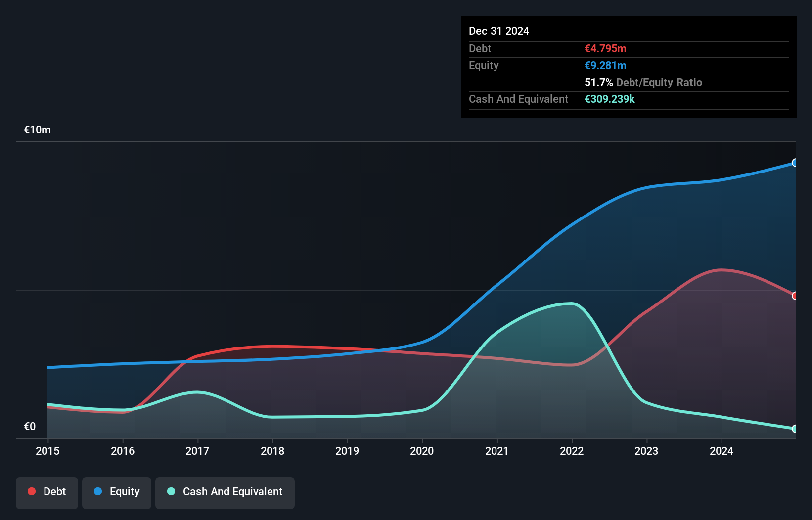Click the 2020 label on the x-axis
Image resolution: width=812 pixels, height=520 pixels.
(422, 451)
